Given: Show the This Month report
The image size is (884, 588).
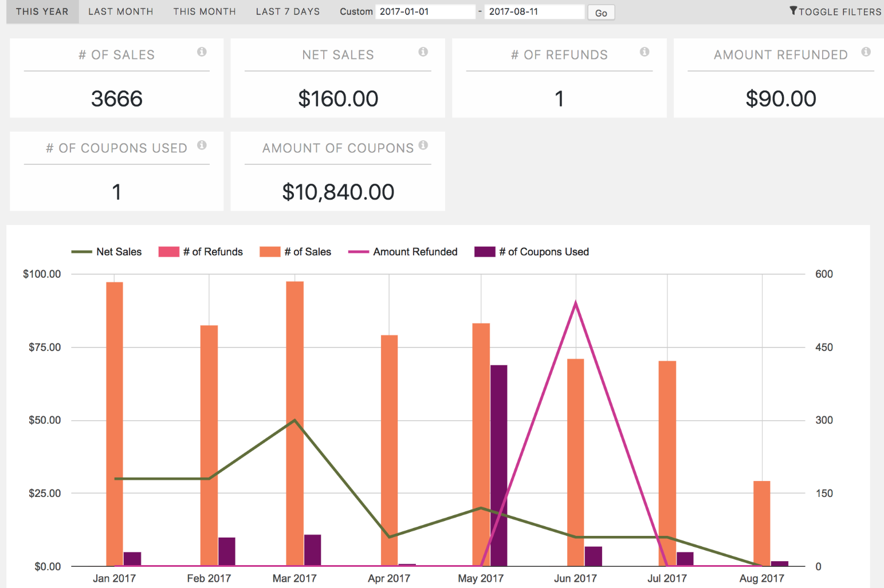Looking at the screenshot, I should coord(205,11).
